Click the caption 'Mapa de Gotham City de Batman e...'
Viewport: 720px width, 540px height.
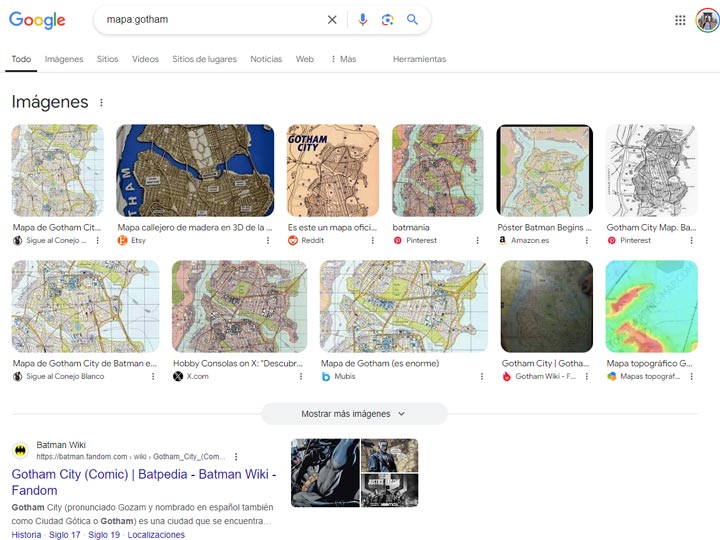pos(84,364)
